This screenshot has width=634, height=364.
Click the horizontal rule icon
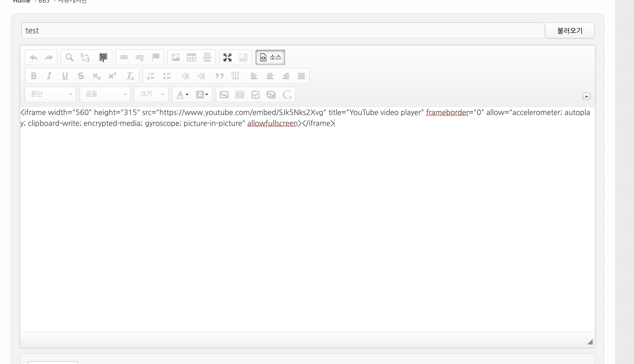pyautogui.click(x=207, y=57)
